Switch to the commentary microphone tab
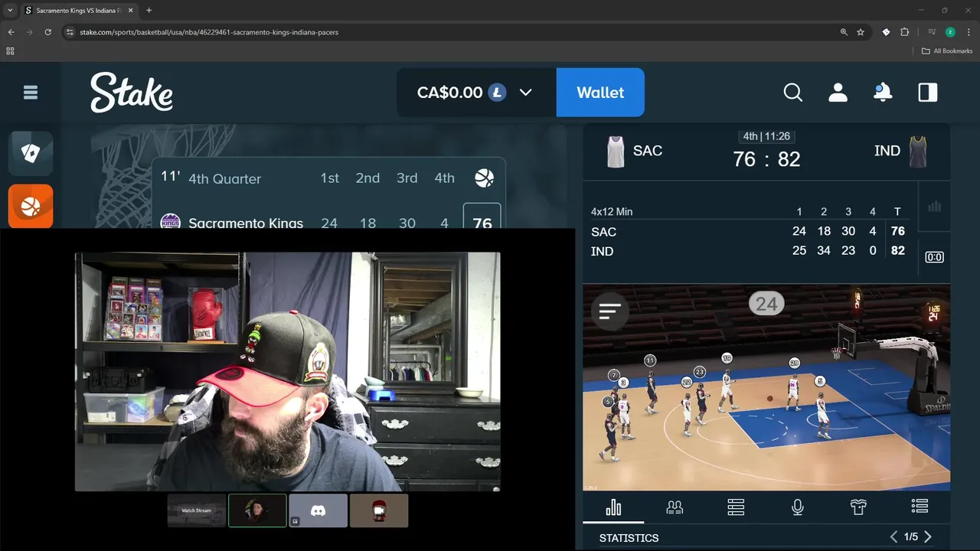Screen dimensions: 980x551 (797, 507)
